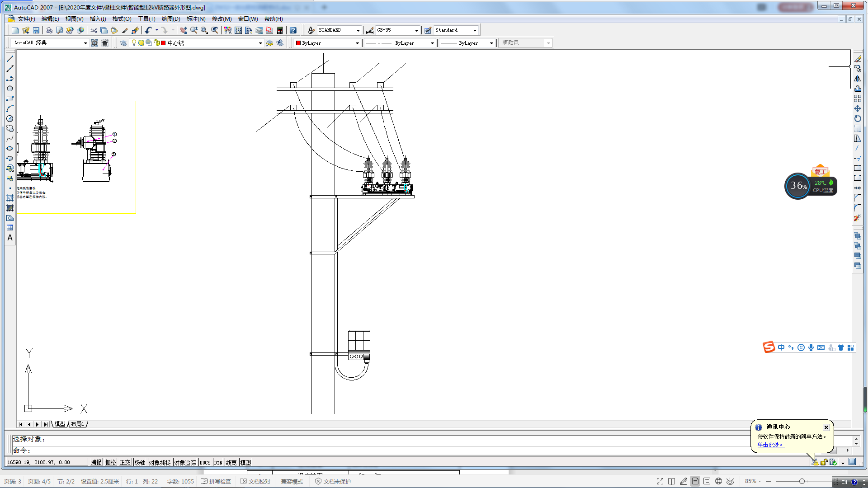Close the 通讯中心 notification balloon
The image size is (868, 488).
tap(826, 427)
